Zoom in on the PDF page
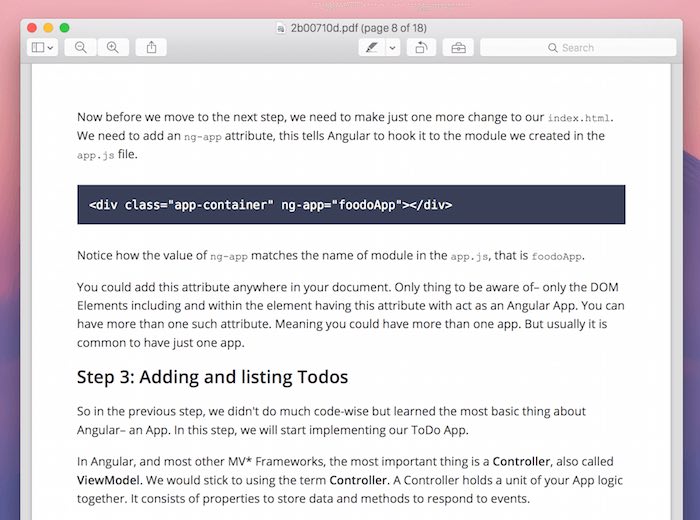 (113, 47)
